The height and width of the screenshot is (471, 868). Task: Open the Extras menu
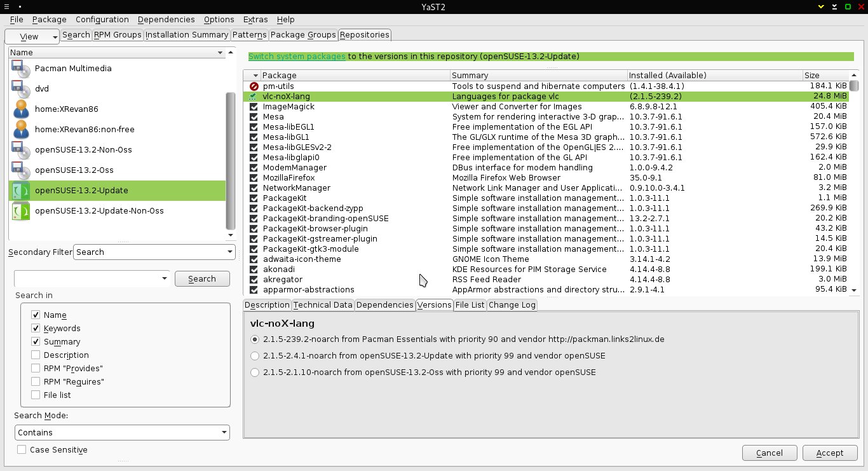(x=255, y=20)
